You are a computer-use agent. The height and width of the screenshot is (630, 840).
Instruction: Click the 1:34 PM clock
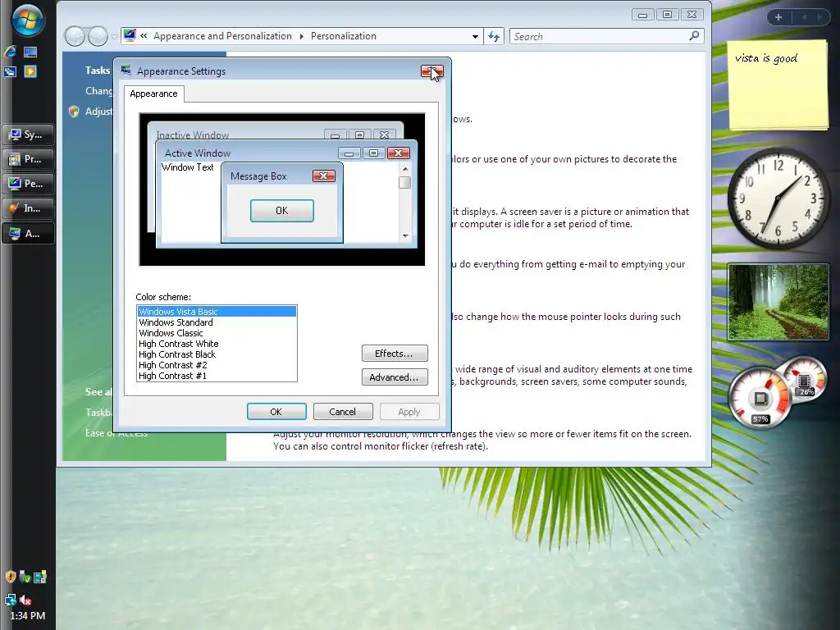[27, 616]
